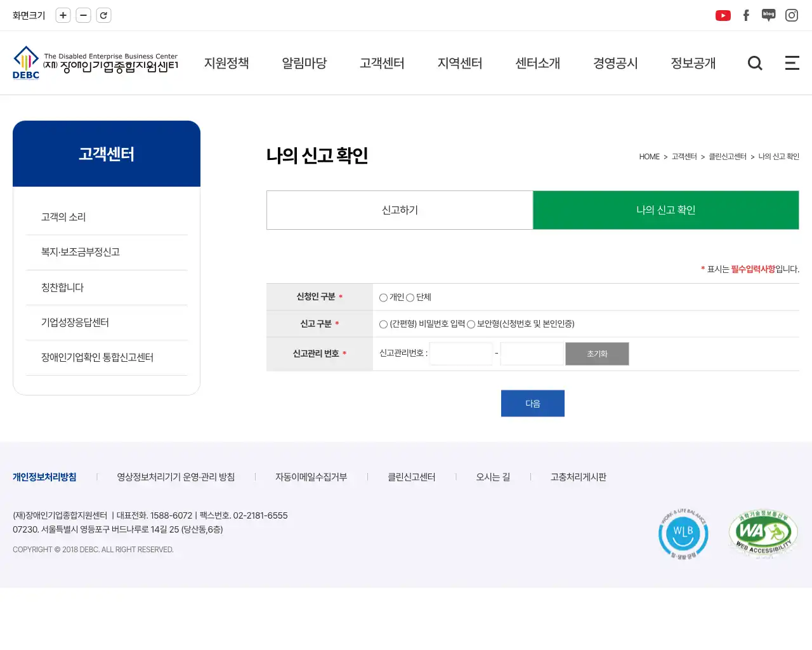Screen dimensions: 812x650
Task: Click the second 신고관리번호 input field
Action: (x=532, y=354)
